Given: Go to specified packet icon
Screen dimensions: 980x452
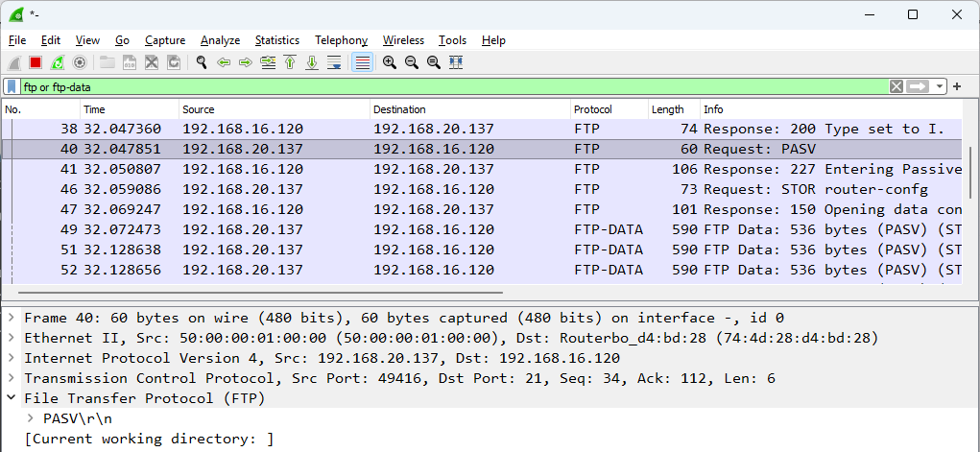Looking at the screenshot, I should click(x=268, y=62).
